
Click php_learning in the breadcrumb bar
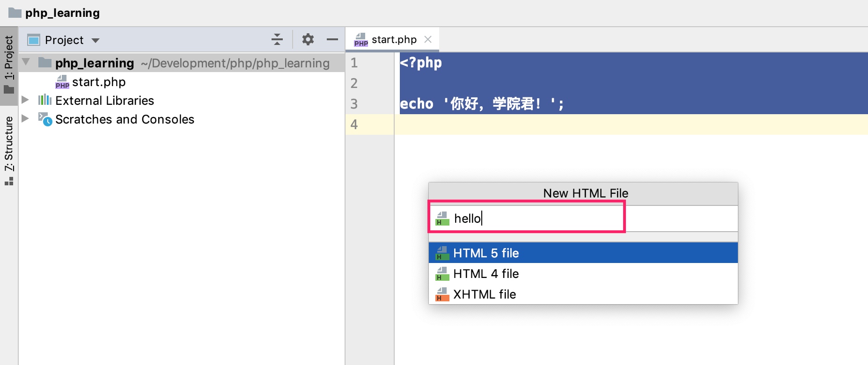[x=62, y=13]
